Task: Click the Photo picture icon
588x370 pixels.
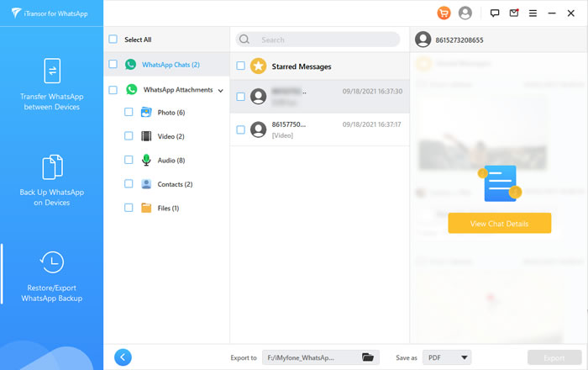Action: 146,112
